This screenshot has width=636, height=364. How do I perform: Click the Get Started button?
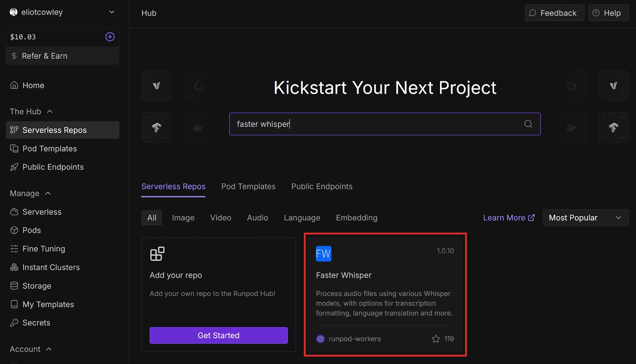pos(219,335)
